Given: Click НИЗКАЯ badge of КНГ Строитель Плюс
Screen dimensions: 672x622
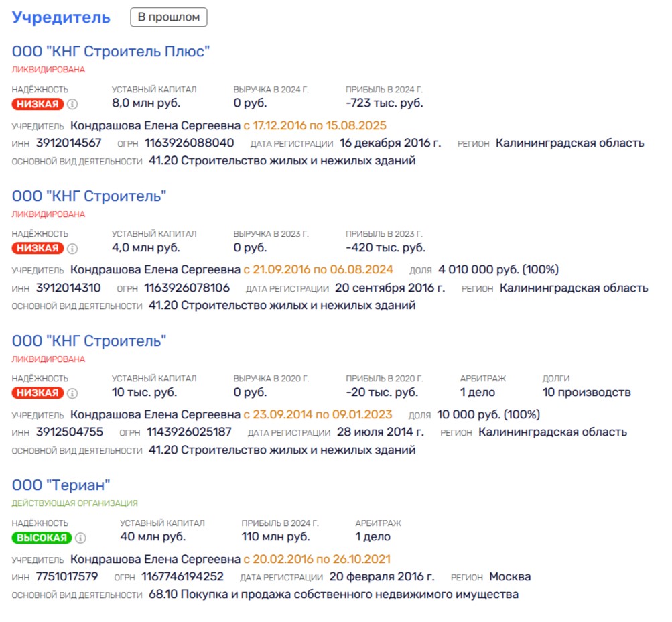Looking at the screenshot, I should coord(38,104).
